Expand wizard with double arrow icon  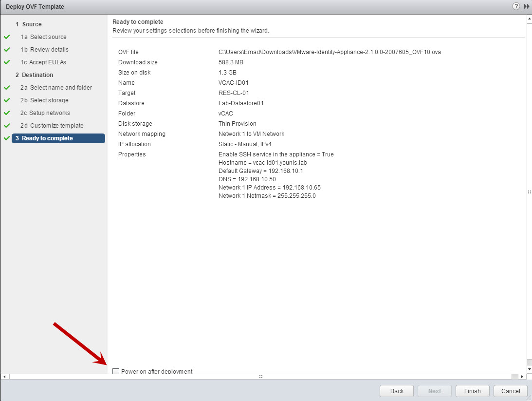pos(527,6)
